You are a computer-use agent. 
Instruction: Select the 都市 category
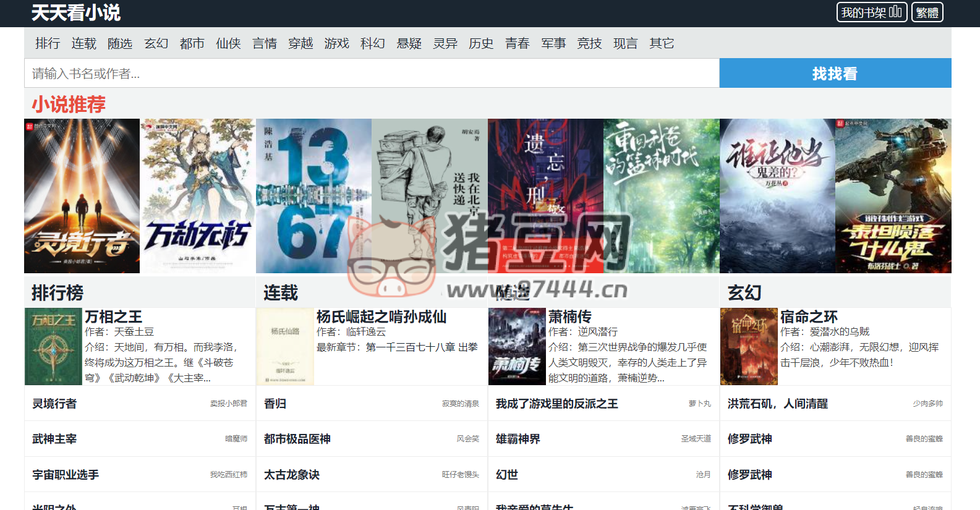(x=192, y=43)
